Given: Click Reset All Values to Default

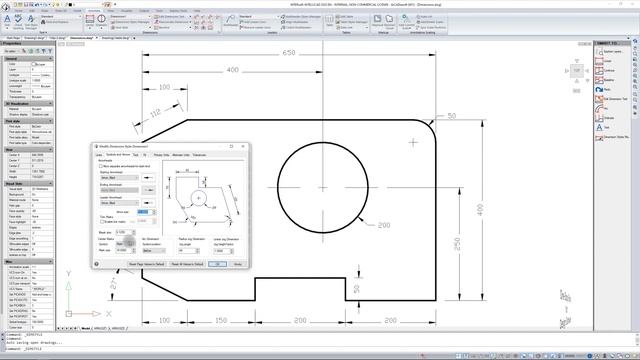Looking at the screenshot, I should point(187,264).
